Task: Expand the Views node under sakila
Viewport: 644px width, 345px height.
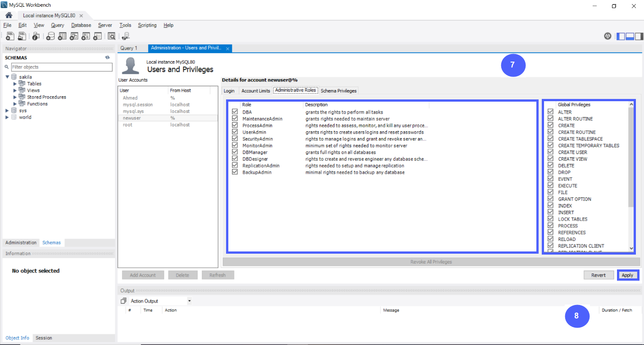Action: 15,90
